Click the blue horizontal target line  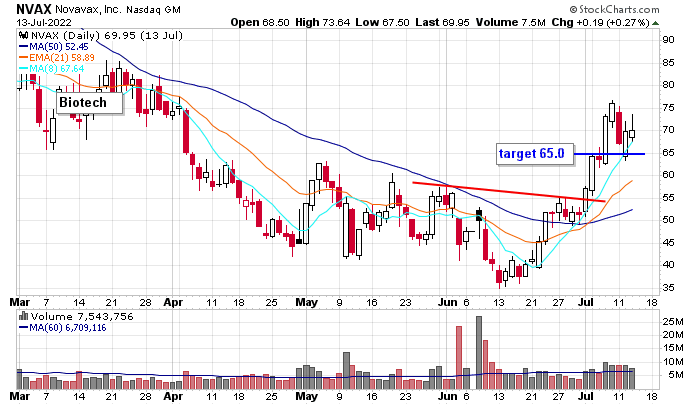tap(609, 154)
